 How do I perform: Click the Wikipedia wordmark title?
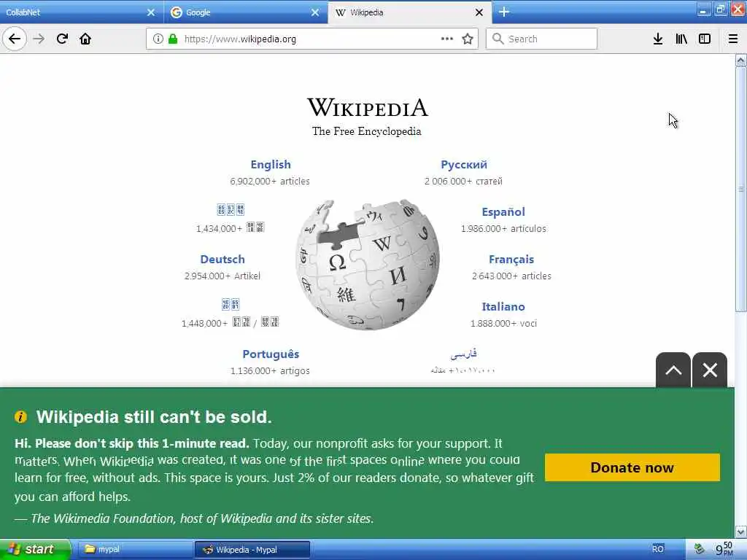[x=368, y=107]
